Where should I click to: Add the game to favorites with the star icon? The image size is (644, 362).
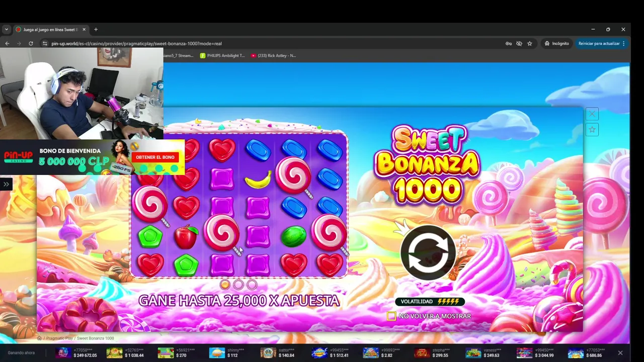coord(592,130)
